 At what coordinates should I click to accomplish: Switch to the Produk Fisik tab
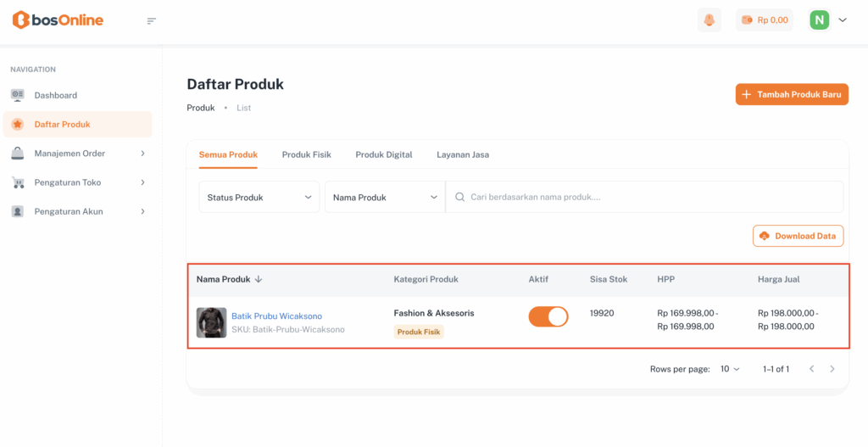tap(306, 154)
